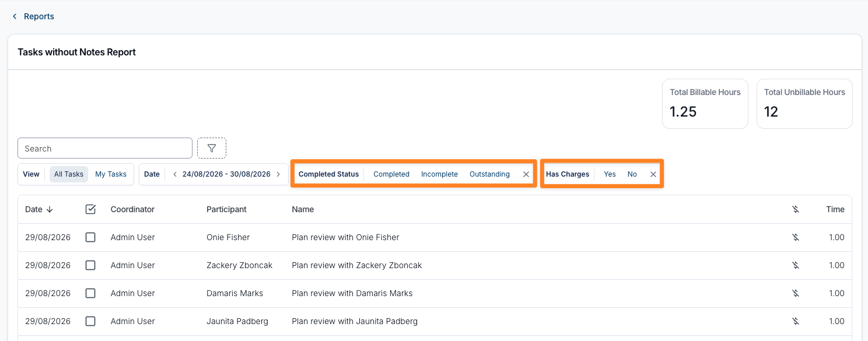Select Yes for Has Charges
The height and width of the screenshot is (341, 868).
610,174
